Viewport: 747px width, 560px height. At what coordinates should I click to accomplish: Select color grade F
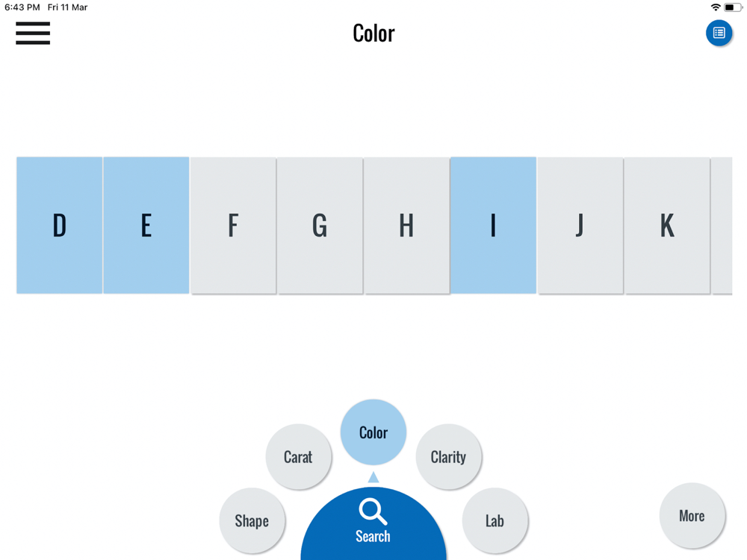point(233,225)
